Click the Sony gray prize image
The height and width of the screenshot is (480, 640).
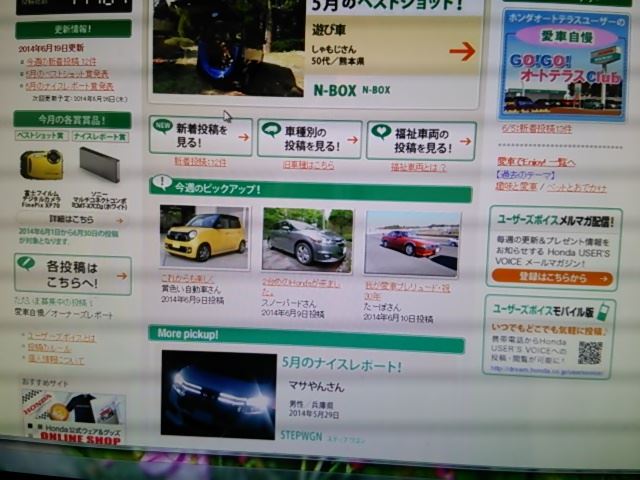[100, 164]
